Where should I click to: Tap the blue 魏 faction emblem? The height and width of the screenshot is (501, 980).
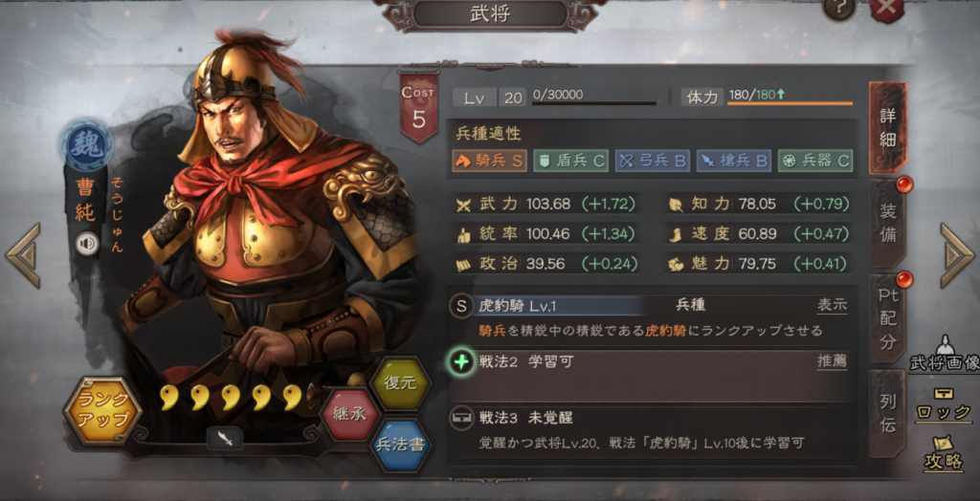pos(86,145)
